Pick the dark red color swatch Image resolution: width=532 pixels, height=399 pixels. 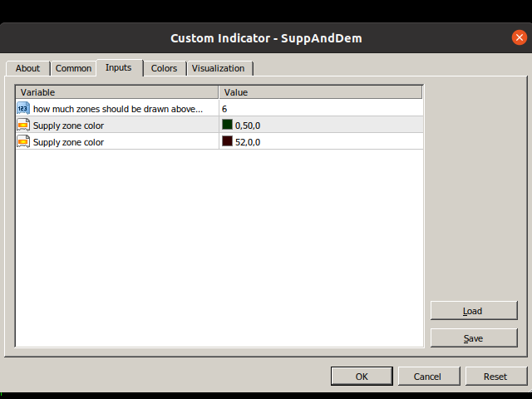tap(227, 142)
